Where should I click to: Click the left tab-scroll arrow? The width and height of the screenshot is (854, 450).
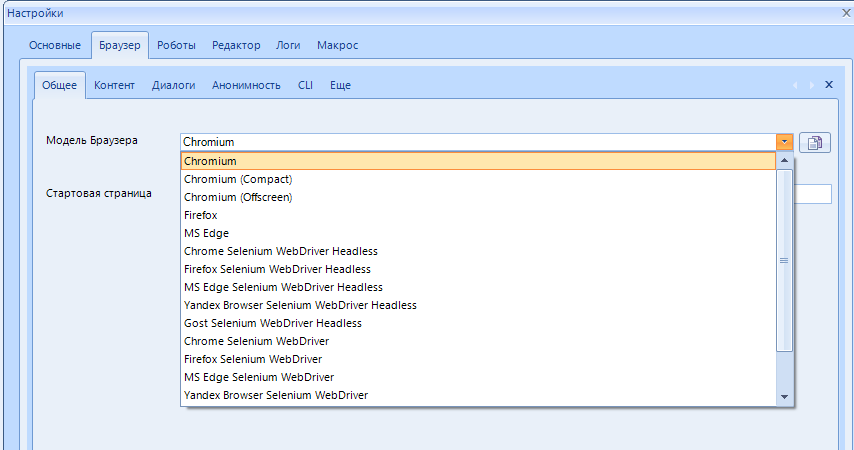[x=795, y=85]
